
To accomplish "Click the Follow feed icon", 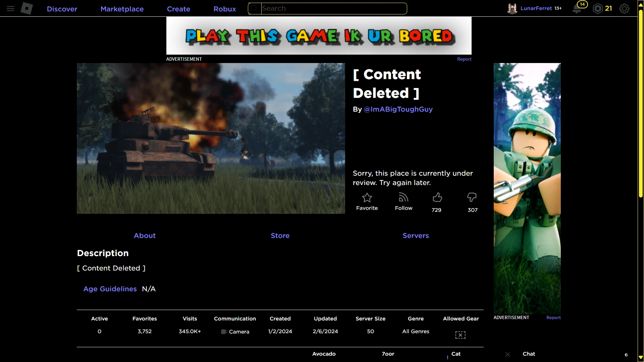I will 404,197.
